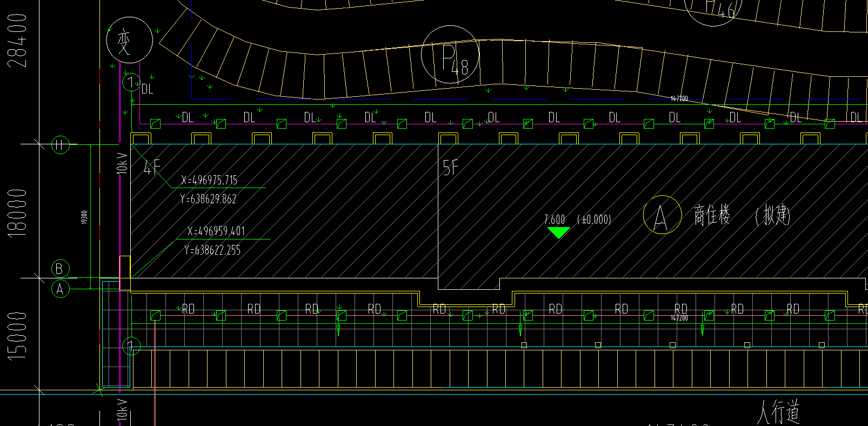Select the P48 parking circle label
This screenshot has height=426, width=868.
(x=450, y=54)
